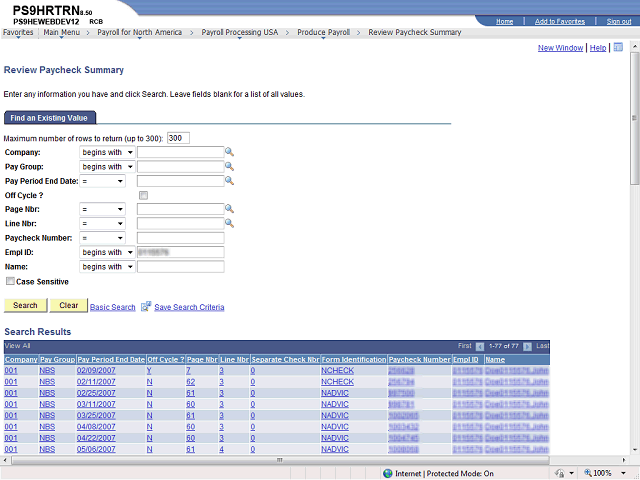640x480 pixels.
Task: Open Pay Group lookup magnifier icon
Action: pos(229,167)
